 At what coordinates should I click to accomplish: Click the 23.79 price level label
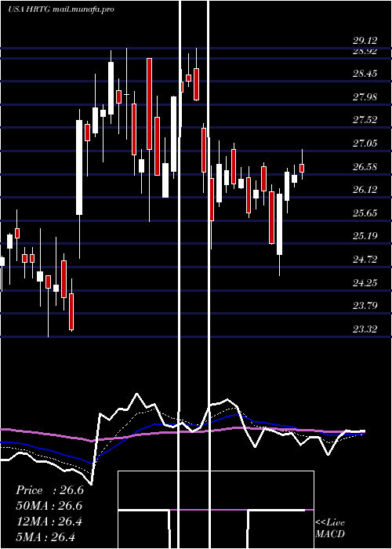coord(365,305)
